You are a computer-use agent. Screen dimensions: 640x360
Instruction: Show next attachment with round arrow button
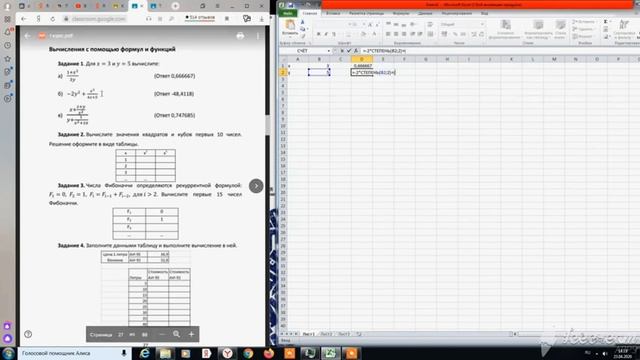[x=256, y=186]
